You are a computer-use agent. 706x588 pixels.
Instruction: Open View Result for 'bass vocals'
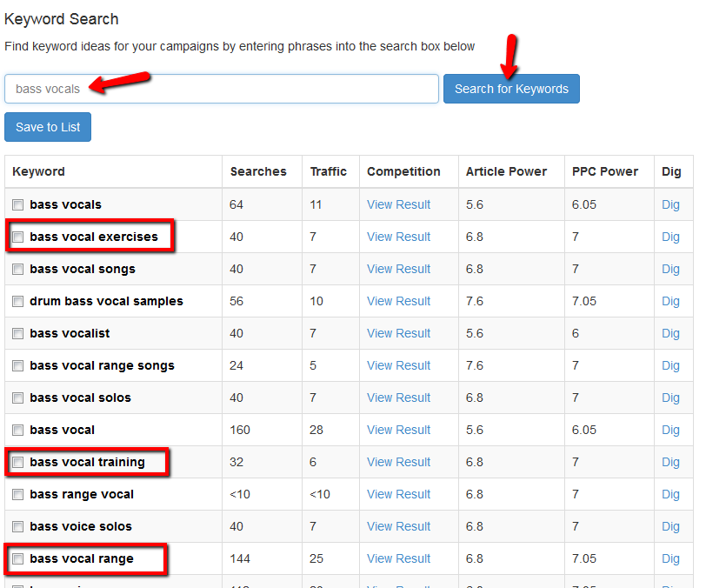[398, 204]
